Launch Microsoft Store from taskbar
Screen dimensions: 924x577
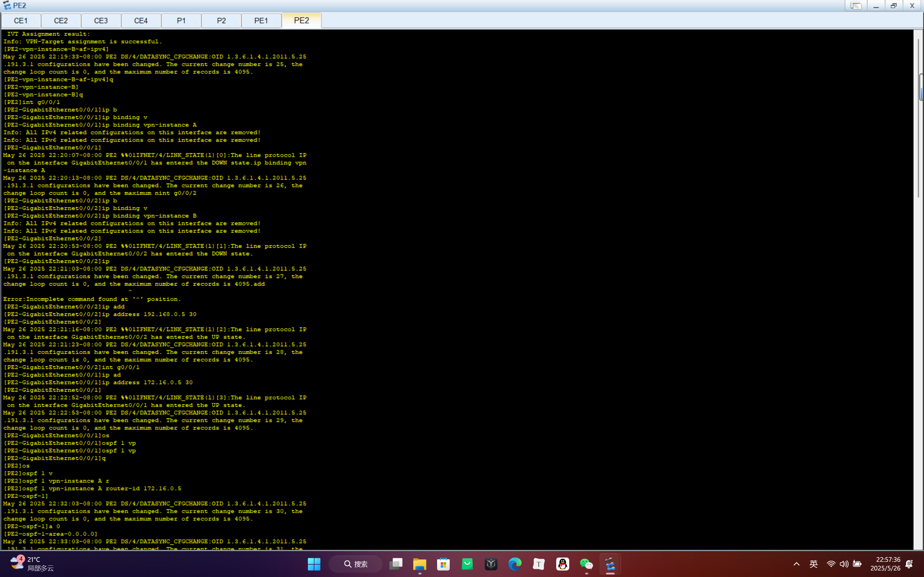(x=443, y=564)
